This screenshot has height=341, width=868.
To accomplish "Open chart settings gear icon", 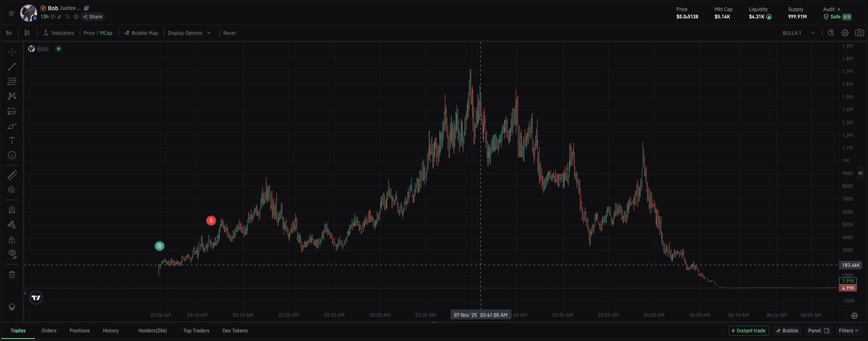I will pyautogui.click(x=844, y=33).
